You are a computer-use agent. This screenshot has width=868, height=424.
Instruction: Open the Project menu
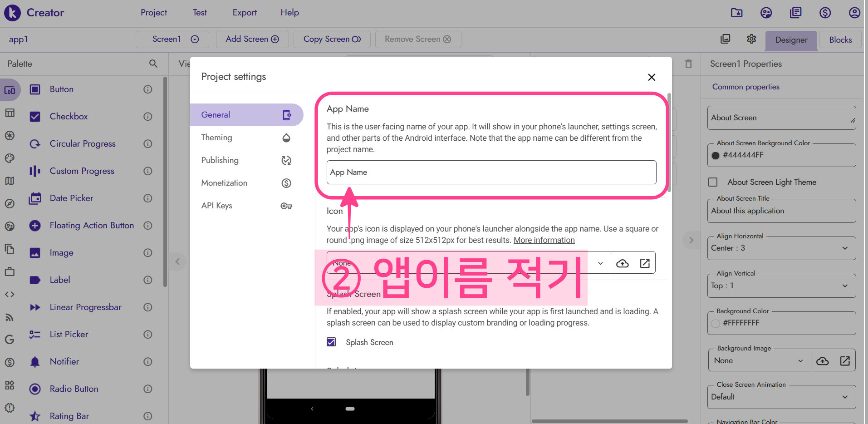[154, 13]
